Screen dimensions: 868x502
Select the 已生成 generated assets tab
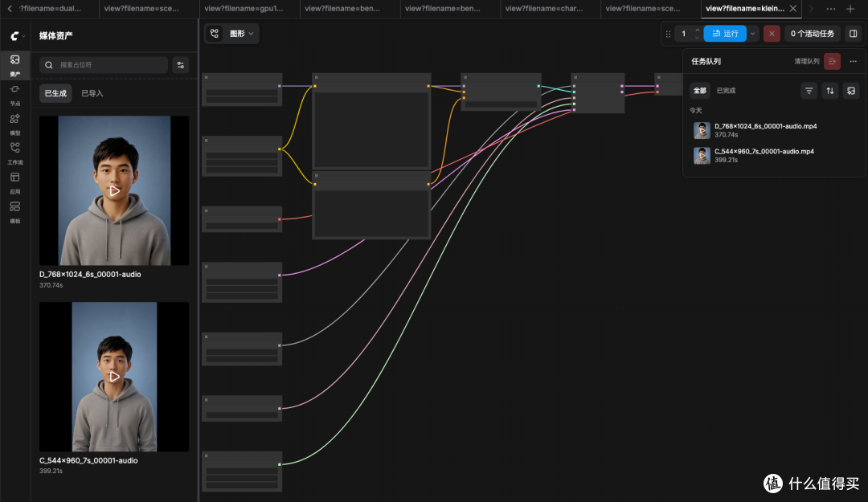pos(55,93)
